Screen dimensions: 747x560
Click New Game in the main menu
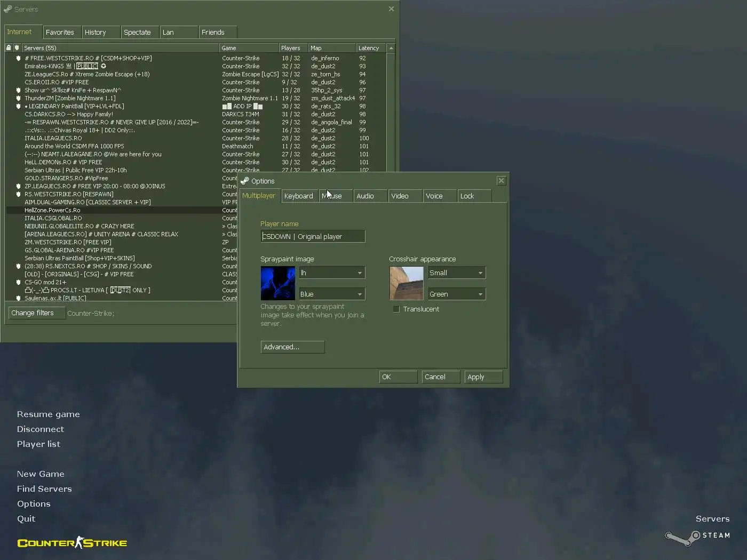pyautogui.click(x=41, y=474)
